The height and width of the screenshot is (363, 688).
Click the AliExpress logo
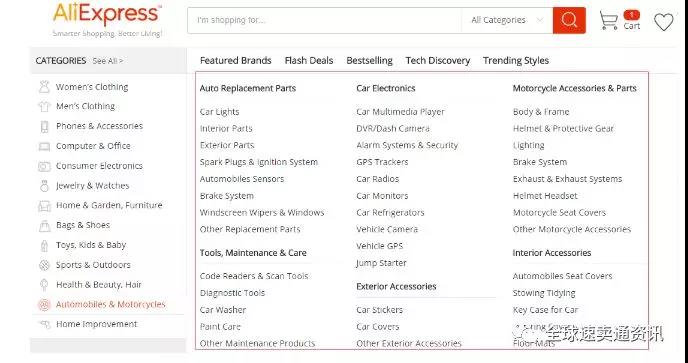[108, 15]
